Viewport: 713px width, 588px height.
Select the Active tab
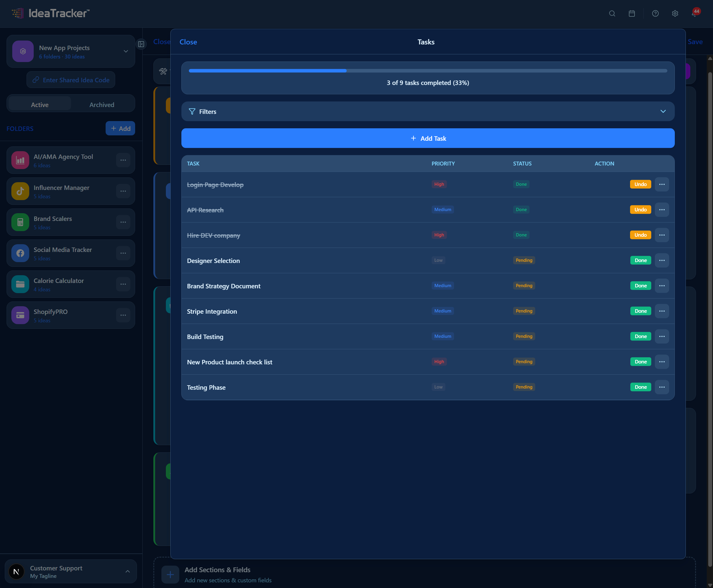click(x=39, y=105)
